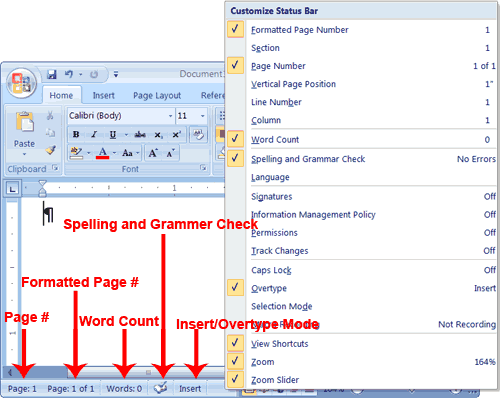This screenshot has width=500, height=399.
Task: Click the Paste clipboard icon
Action: point(24,122)
